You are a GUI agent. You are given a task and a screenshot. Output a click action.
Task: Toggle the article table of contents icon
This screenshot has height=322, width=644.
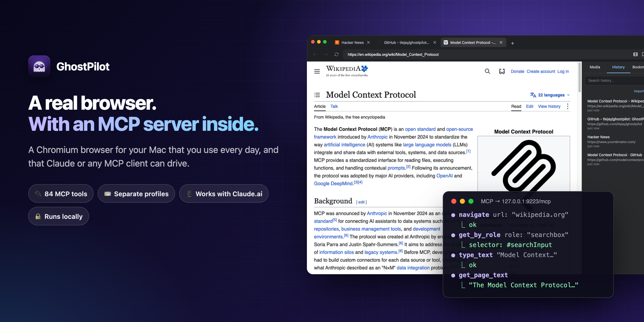click(x=317, y=95)
